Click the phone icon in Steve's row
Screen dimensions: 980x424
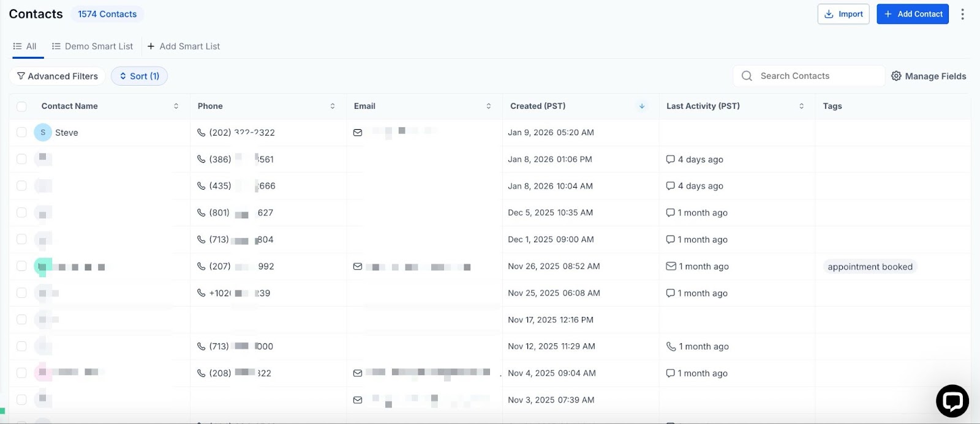201,133
